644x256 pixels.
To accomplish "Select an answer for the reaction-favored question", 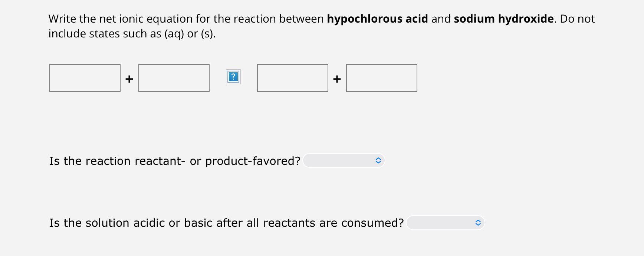I will (344, 161).
